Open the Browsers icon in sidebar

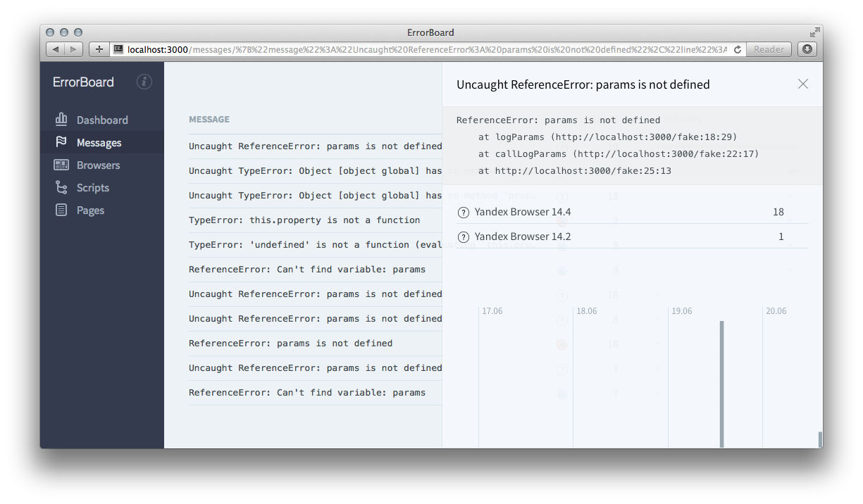click(x=61, y=165)
